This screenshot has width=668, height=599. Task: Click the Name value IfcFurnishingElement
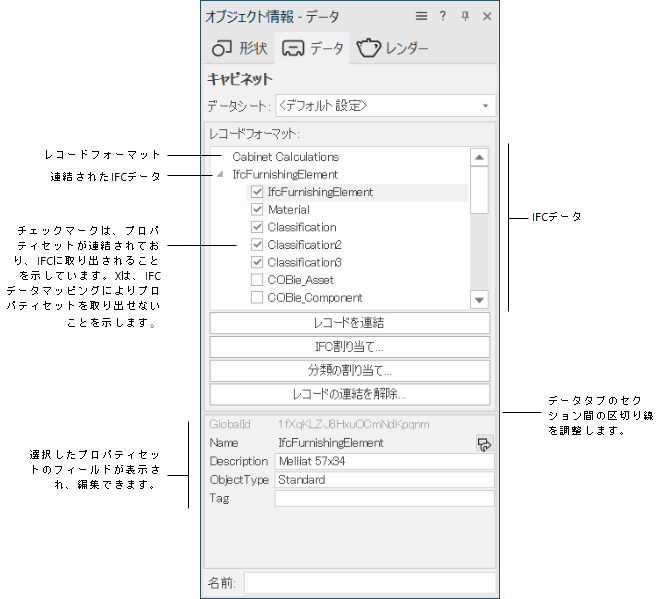331,443
